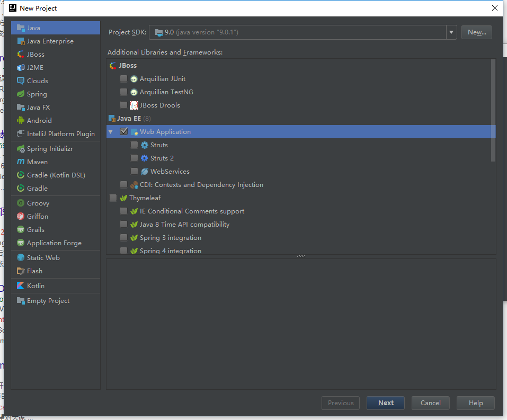Viewport: 507px width, 420px height.
Task: Click the Kotlin logo icon
Action: 21,286
